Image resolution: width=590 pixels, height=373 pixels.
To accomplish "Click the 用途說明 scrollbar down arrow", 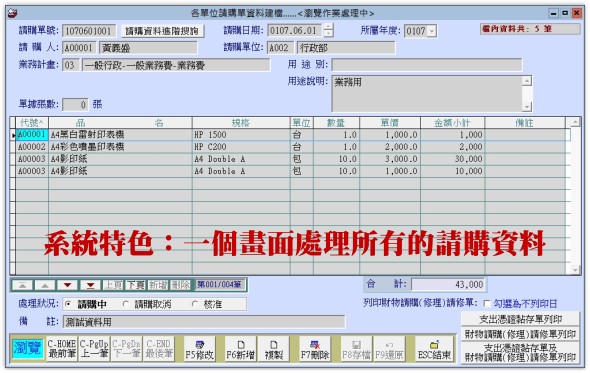I will (x=527, y=107).
